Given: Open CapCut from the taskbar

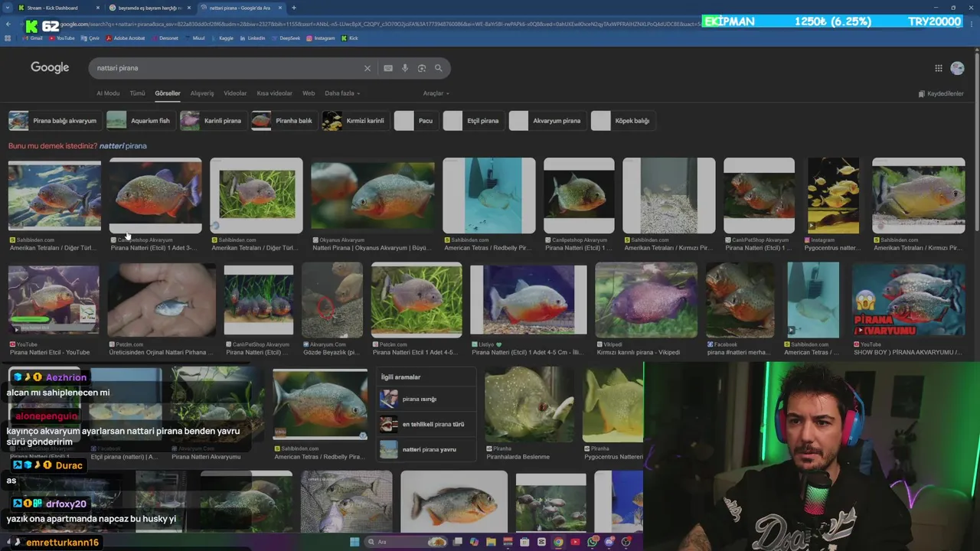Looking at the screenshot, I should click(x=541, y=542).
